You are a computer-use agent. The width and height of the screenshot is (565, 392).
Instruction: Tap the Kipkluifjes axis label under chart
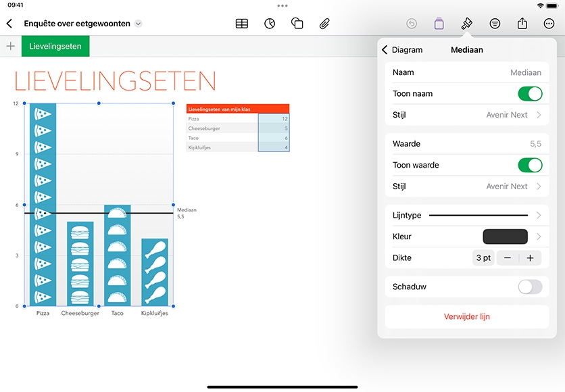(x=155, y=313)
